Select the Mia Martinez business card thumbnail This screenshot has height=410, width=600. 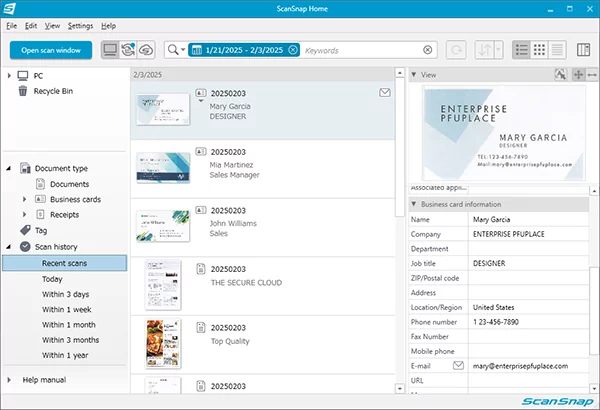[163, 167]
